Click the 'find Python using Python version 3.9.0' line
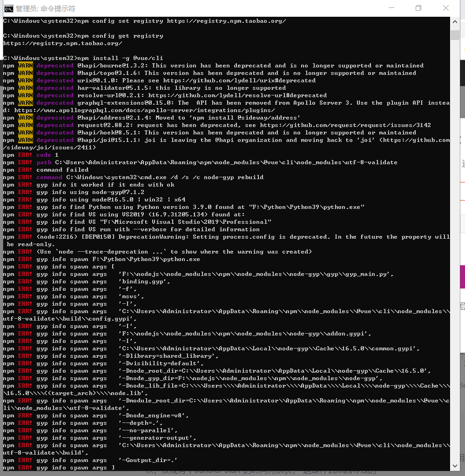 point(184,207)
